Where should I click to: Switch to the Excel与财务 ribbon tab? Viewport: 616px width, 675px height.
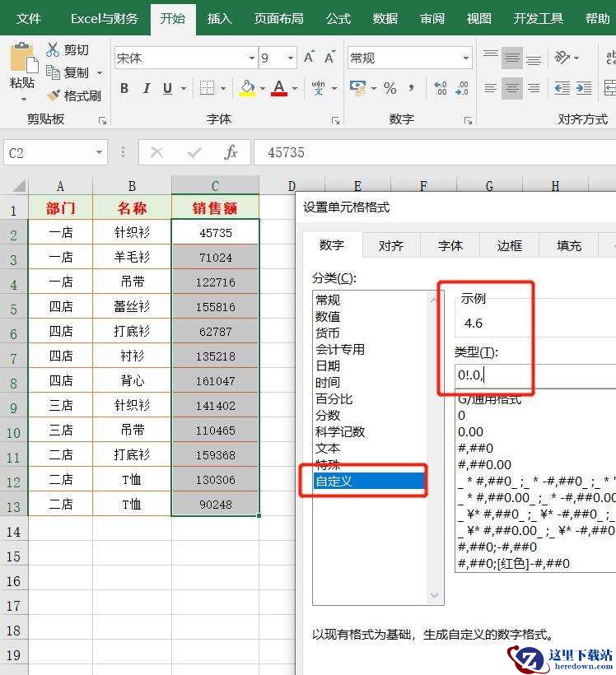pos(105,18)
